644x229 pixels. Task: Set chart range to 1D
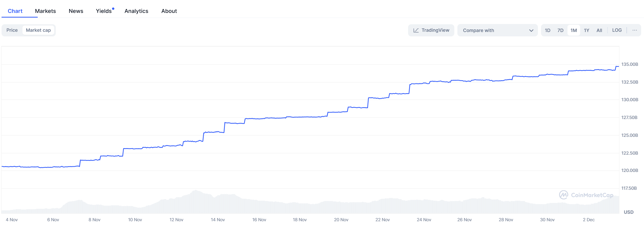(x=547, y=30)
